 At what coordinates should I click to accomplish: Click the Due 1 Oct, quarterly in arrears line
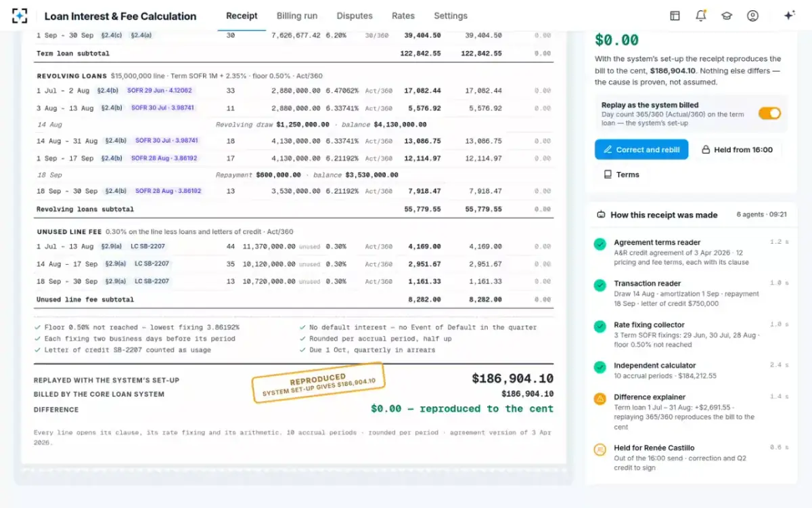click(367, 350)
